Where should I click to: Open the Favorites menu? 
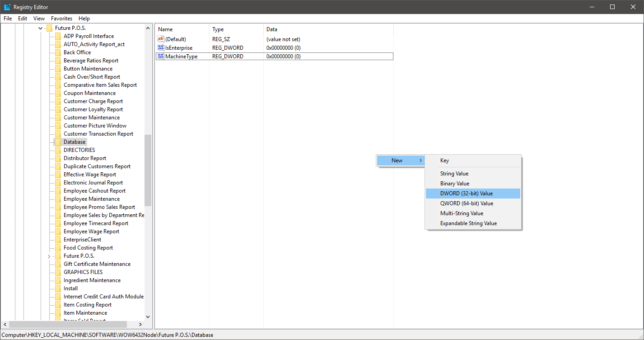coord(61,19)
